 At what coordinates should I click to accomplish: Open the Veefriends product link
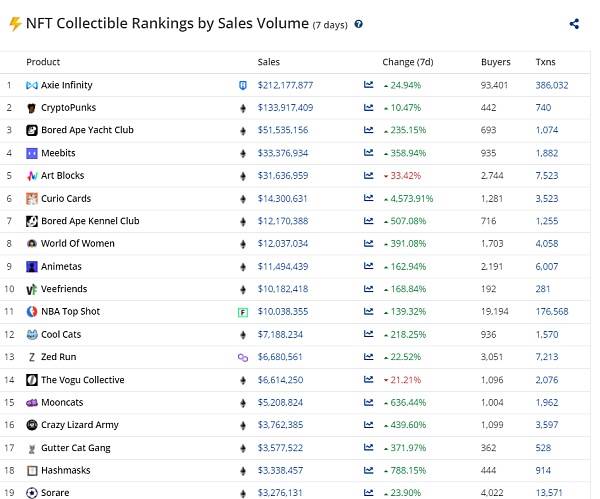pos(64,289)
